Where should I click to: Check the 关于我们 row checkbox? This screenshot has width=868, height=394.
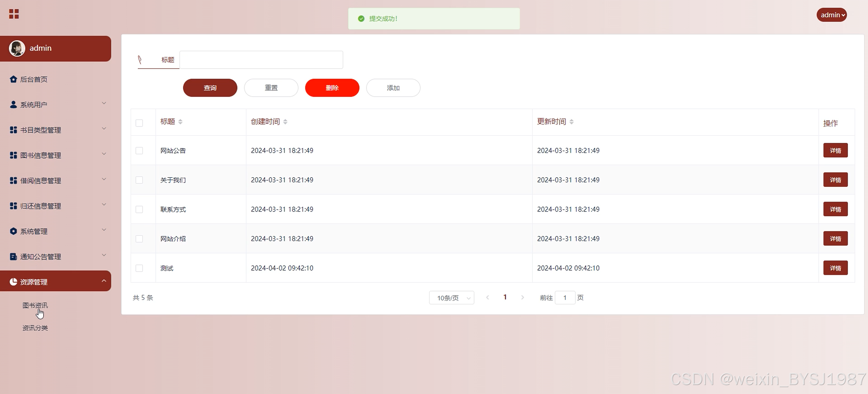(139, 180)
